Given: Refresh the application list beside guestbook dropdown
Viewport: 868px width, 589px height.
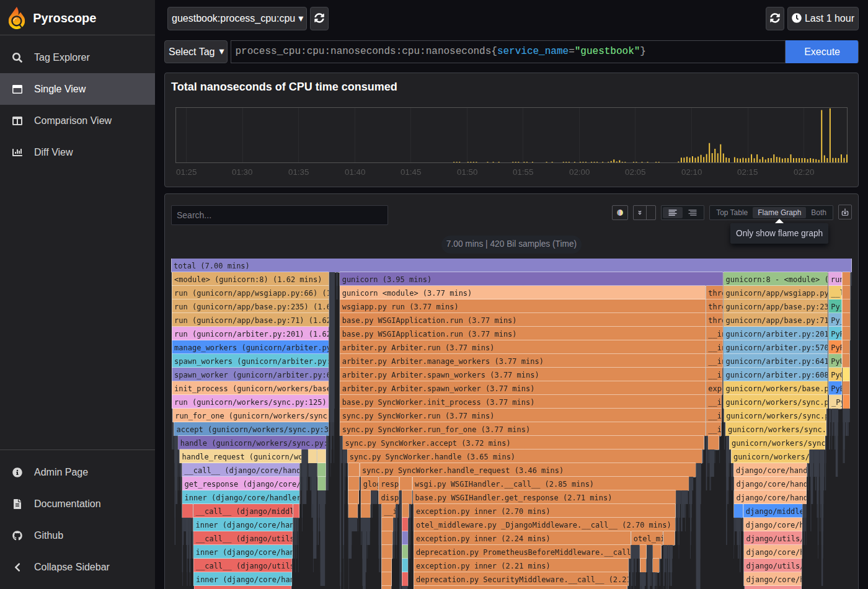Looking at the screenshot, I should [x=319, y=19].
